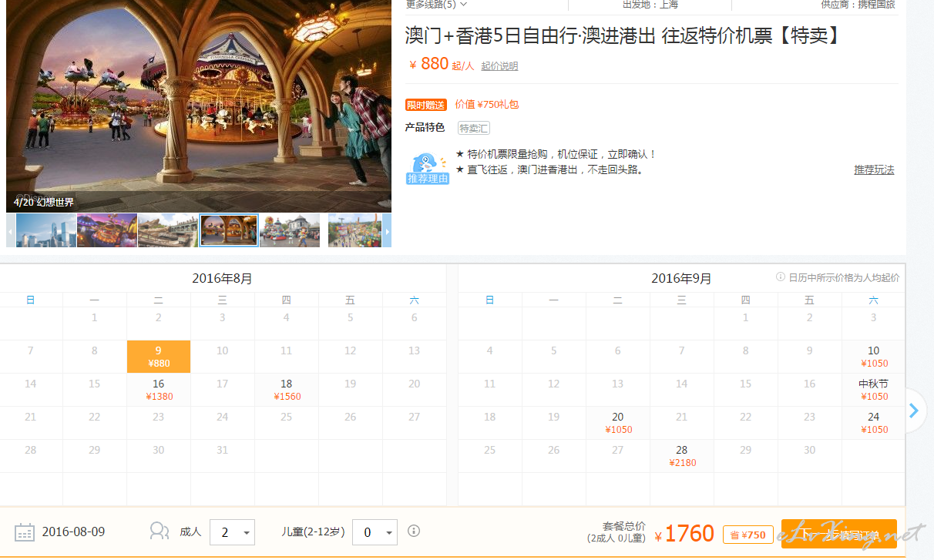Screen dimensions: 934x560
Task: Select 中秋节 date priced ¥1050
Action: [873, 390]
